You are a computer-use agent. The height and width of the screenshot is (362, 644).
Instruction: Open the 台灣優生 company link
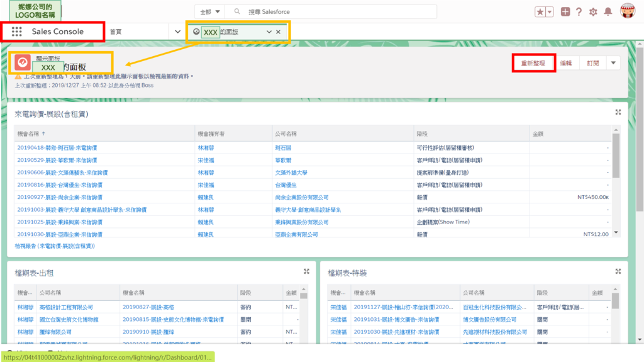[x=286, y=184]
